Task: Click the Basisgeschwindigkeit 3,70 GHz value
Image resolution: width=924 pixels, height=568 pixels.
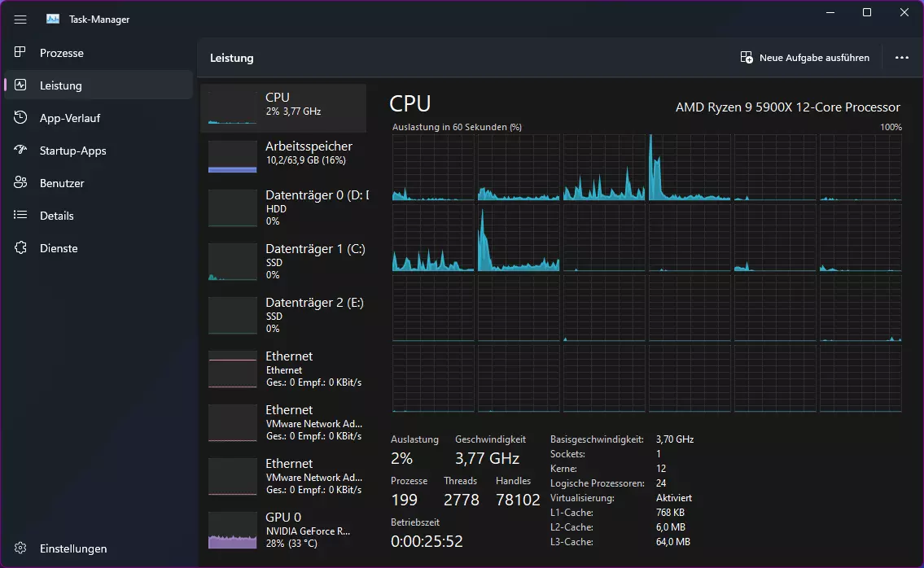Action: (674, 439)
